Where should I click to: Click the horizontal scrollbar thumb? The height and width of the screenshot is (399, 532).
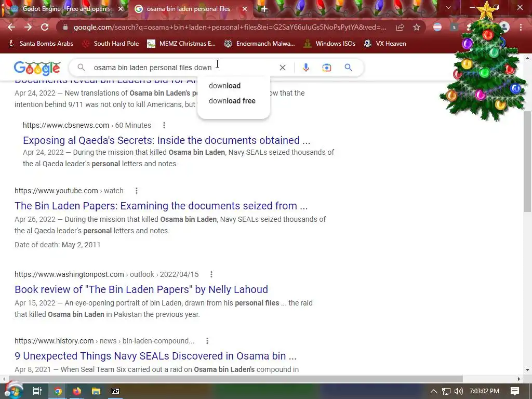pos(236,379)
